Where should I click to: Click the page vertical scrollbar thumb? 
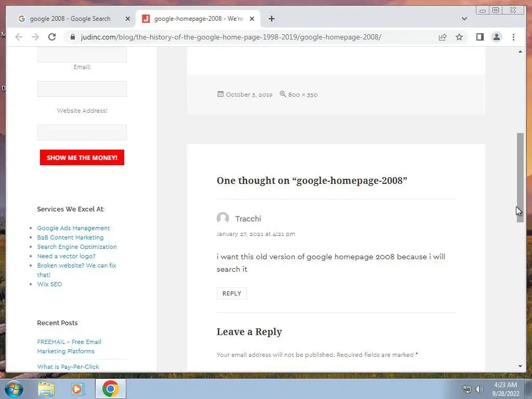(x=520, y=178)
